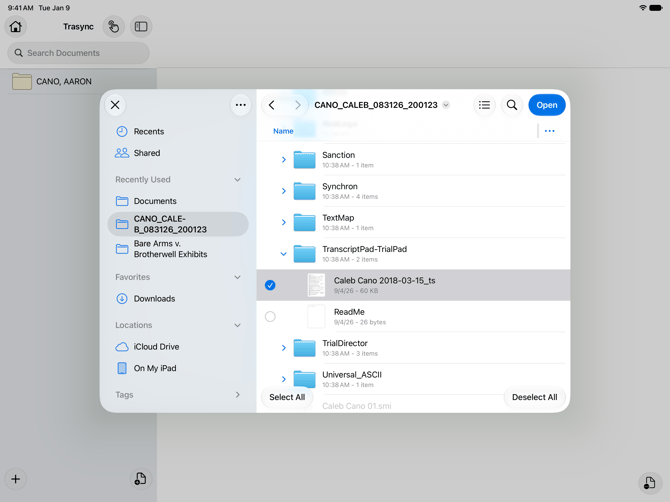Click the TrialDirector folder name
Screen dimensions: 670x502
345,343
